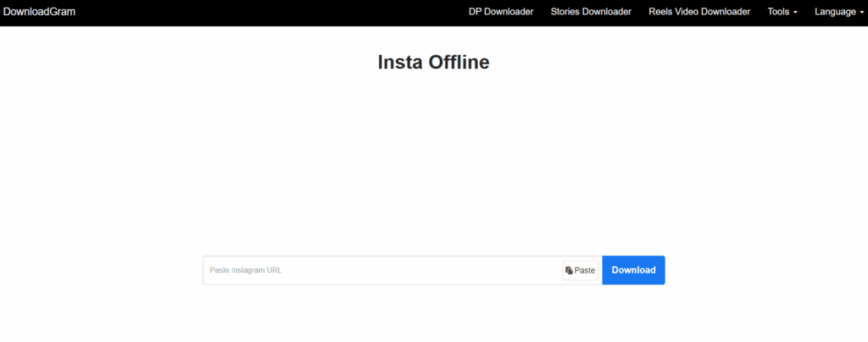Choose the Stories Downloader nav link
868x342 pixels.
click(x=591, y=12)
